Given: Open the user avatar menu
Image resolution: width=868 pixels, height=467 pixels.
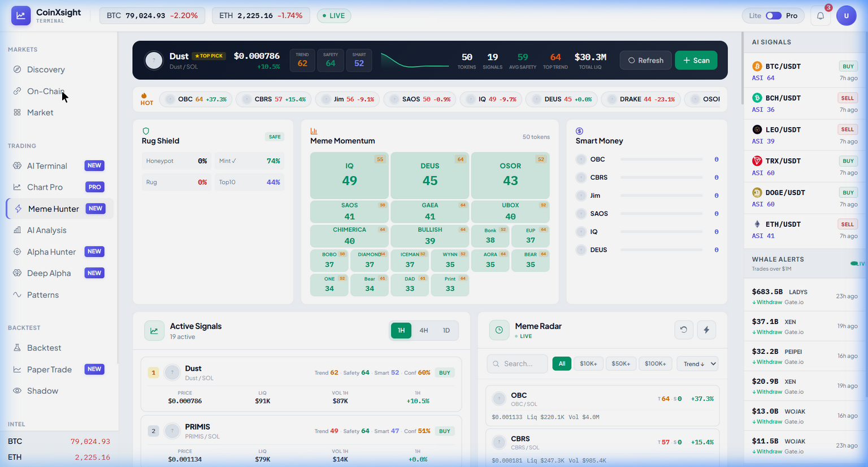Looking at the screenshot, I should pyautogui.click(x=847, y=16).
